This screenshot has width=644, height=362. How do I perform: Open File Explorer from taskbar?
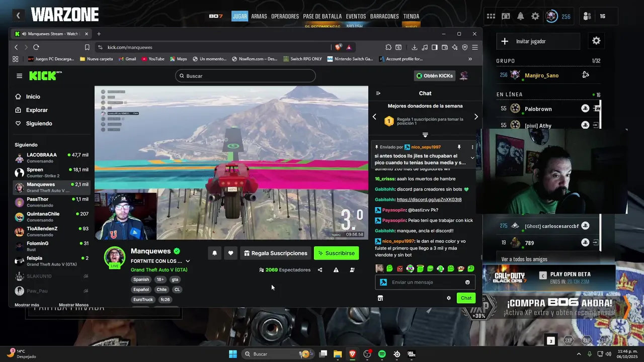[x=338, y=354]
